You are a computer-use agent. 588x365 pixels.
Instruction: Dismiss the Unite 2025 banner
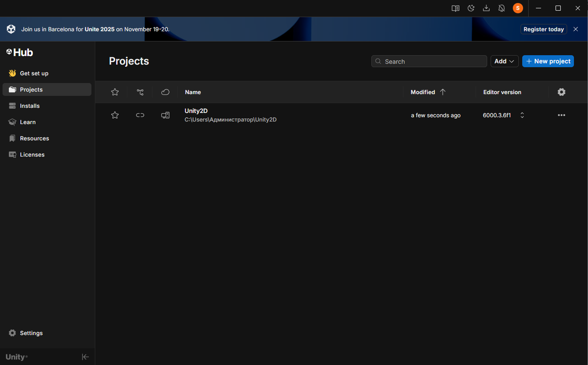click(576, 29)
